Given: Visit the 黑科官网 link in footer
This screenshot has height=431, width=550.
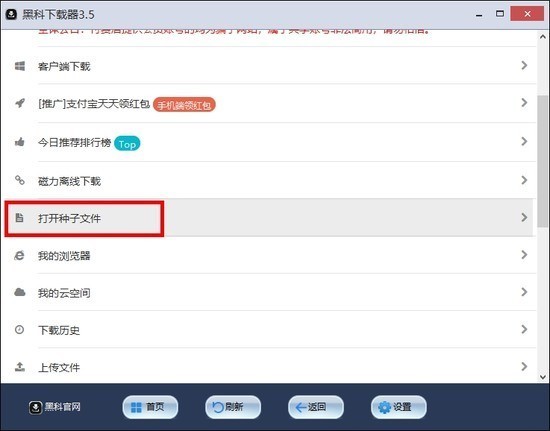Looking at the screenshot, I should coord(55,407).
